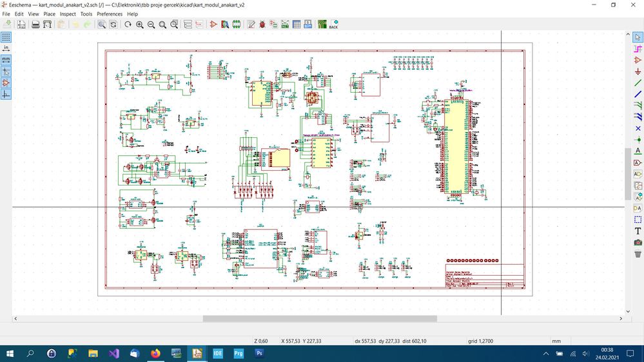Image resolution: width=644 pixels, height=362 pixels.
Task: Open the hierarchy navigator
Action: (188, 24)
